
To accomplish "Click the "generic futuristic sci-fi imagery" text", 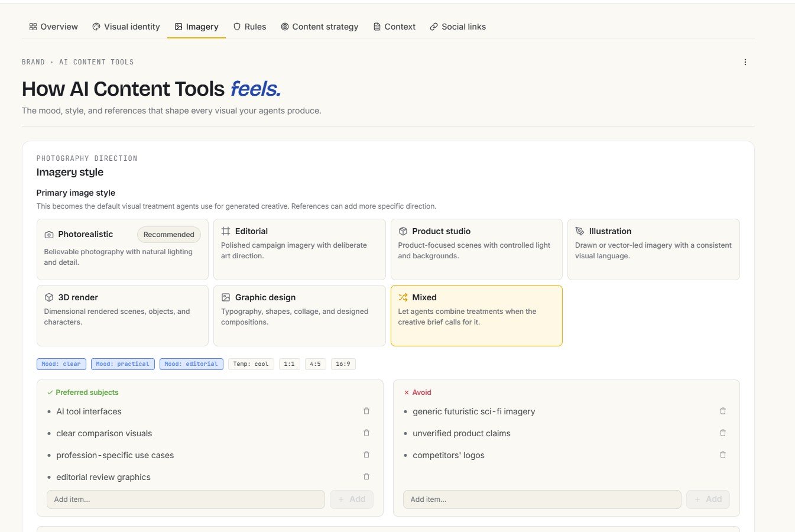I will click(x=473, y=411).
